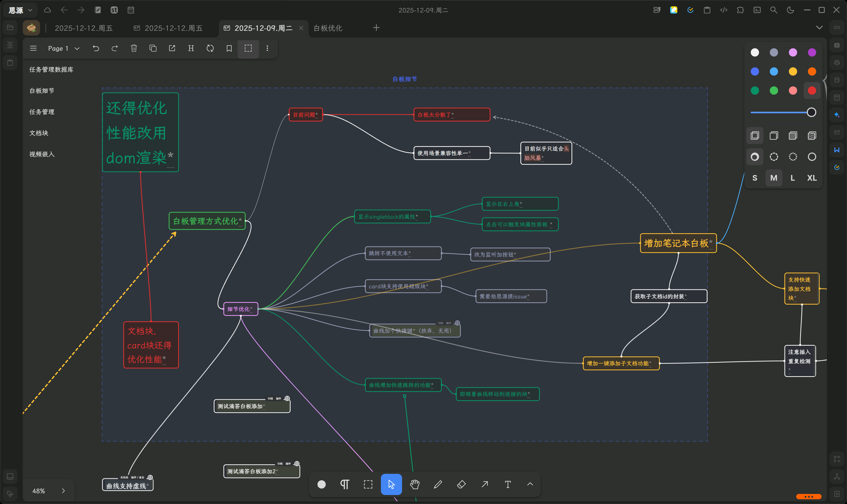Click the 视频嵌入 outline entry
Viewport: 847px width, 504px height.
pos(42,154)
